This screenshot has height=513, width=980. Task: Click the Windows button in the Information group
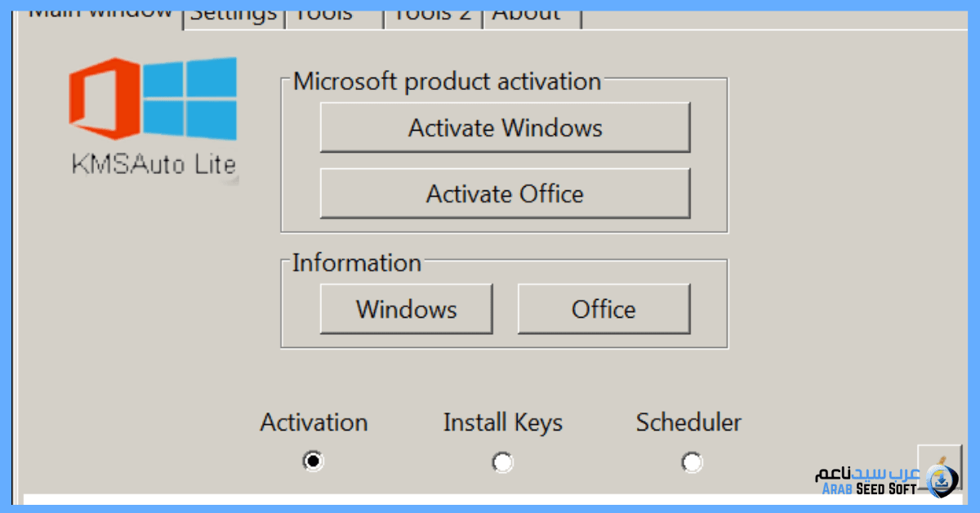tap(406, 309)
